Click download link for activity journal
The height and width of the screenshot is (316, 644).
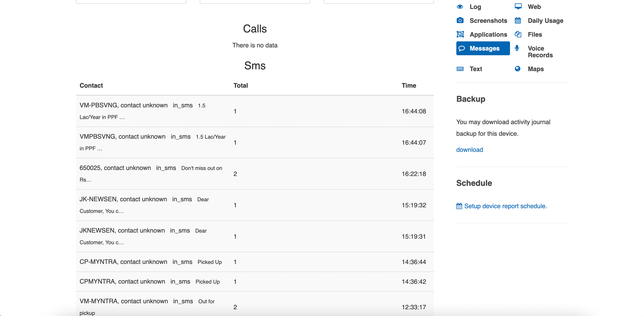[470, 149]
